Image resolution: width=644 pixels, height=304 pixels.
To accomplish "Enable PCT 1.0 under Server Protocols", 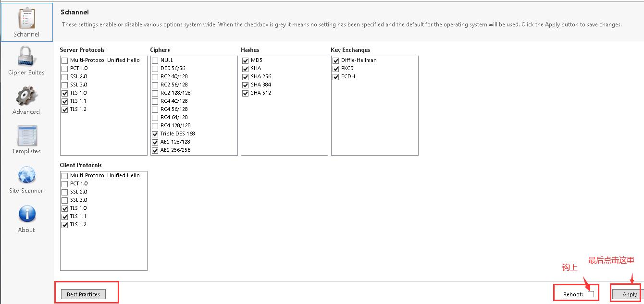I will click(64, 69).
